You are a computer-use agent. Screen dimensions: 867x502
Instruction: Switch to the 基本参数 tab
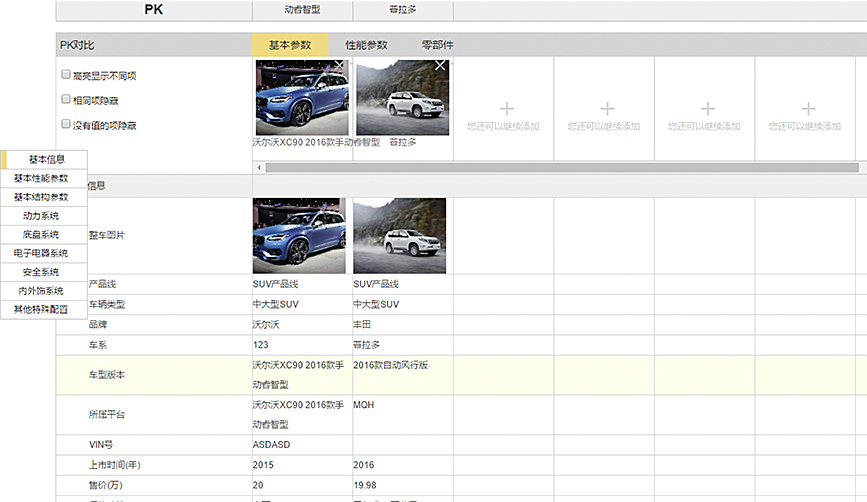coord(290,45)
